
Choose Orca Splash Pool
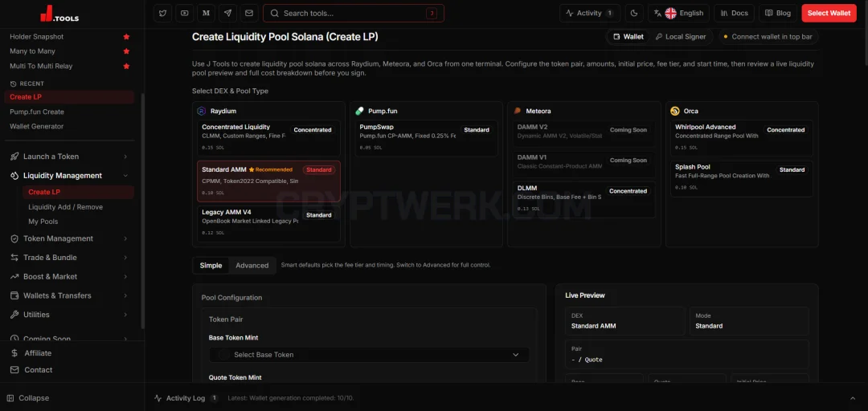(742, 179)
